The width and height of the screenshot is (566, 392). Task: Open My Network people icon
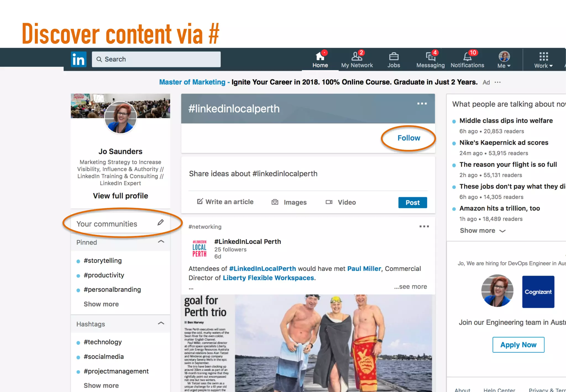(357, 56)
